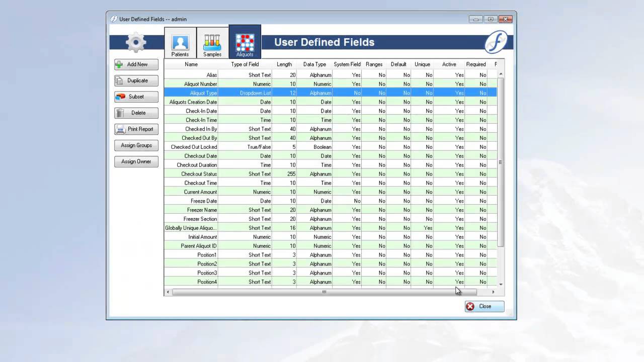Click Boolean data type cell

pyautogui.click(x=314, y=147)
